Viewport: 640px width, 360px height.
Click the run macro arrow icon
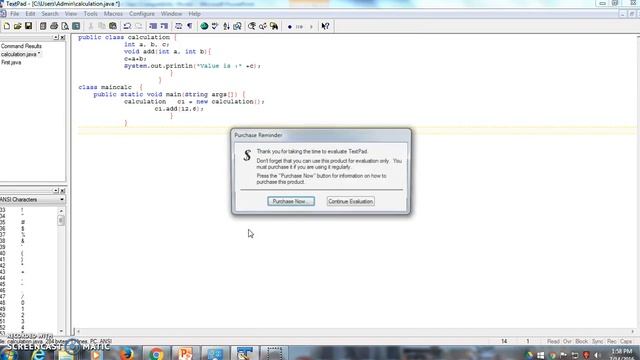click(x=311, y=27)
